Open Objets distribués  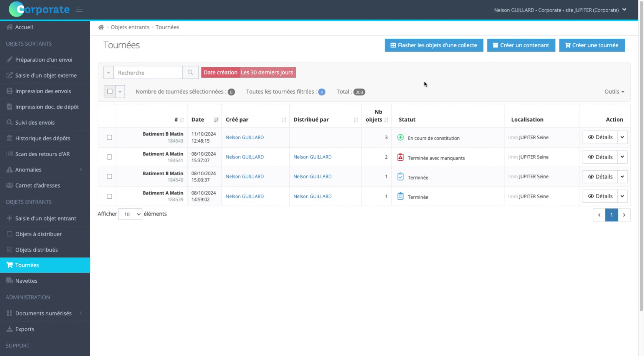[x=45, y=250]
